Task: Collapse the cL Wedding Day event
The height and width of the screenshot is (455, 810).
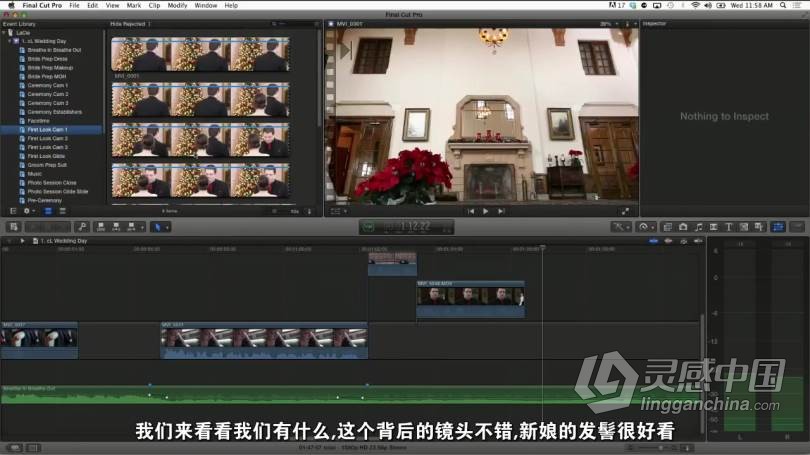Action: [13, 40]
